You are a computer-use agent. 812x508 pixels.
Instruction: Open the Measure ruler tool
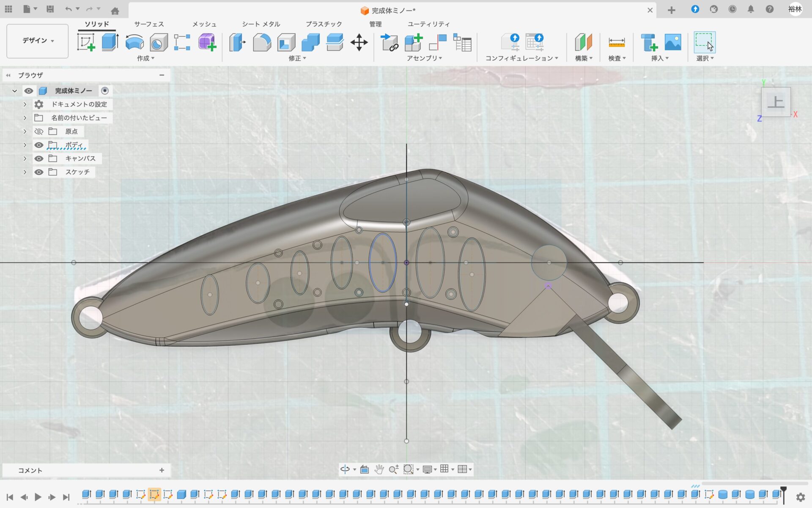tap(616, 42)
